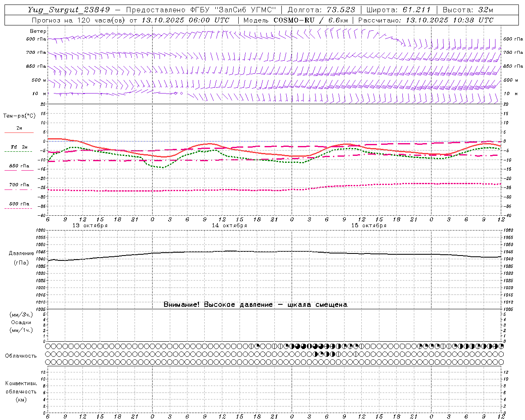Select the 10 м wind level label at left

[x=39, y=94]
